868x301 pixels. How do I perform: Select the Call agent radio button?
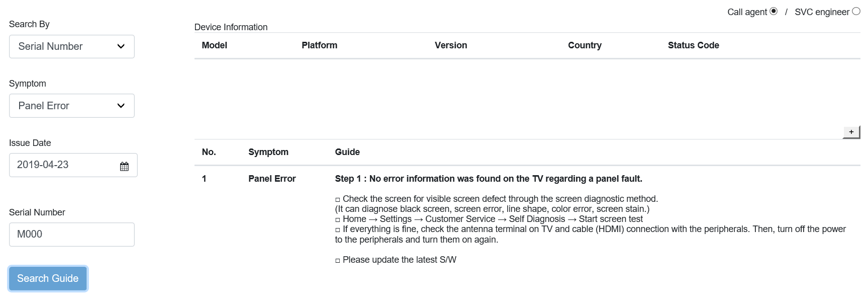click(x=774, y=11)
